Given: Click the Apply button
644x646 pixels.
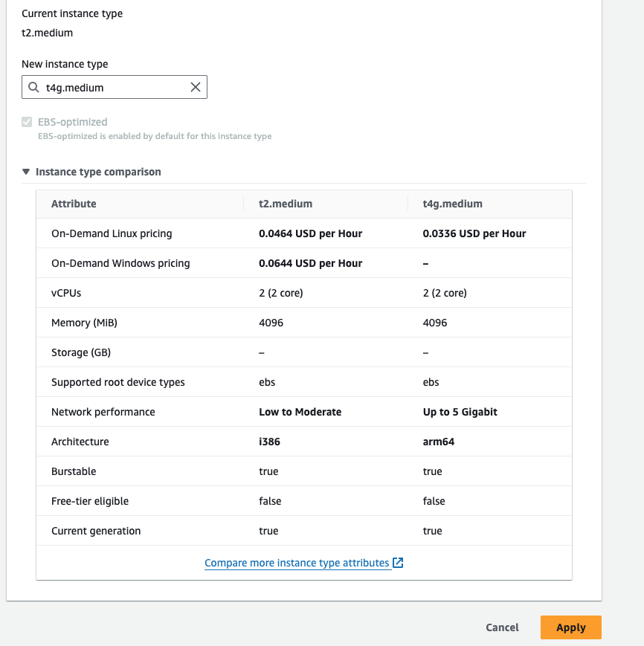Looking at the screenshot, I should pos(570,627).
